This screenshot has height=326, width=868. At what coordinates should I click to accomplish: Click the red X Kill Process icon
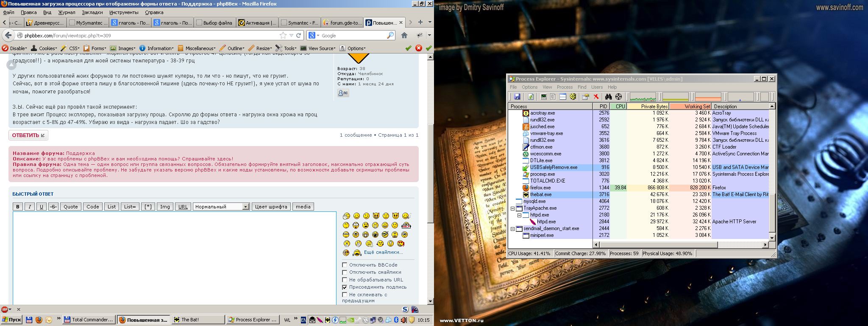click(596, 97)
